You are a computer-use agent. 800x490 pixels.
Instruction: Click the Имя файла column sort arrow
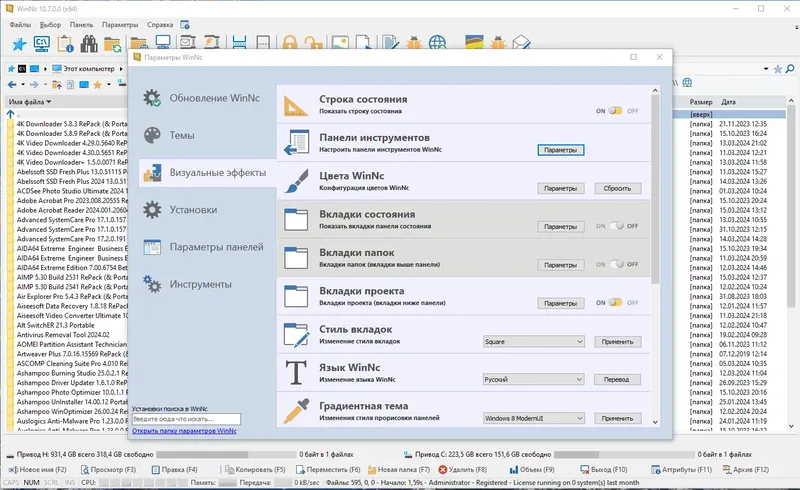(x=49, y=102)
